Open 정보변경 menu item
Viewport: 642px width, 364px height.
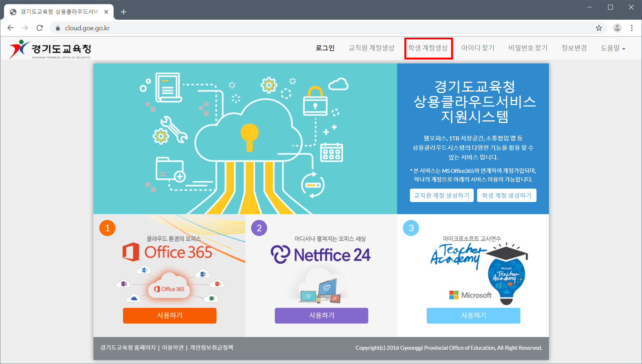click(x=574, y=48)
